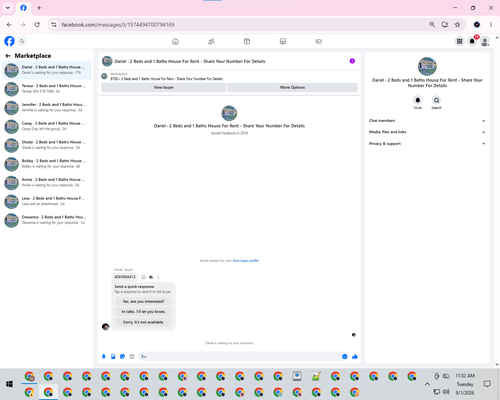This screenshot has width=500, height=400.
Task: Switch to the Facebook browser tab
Action: click(23, 8)
